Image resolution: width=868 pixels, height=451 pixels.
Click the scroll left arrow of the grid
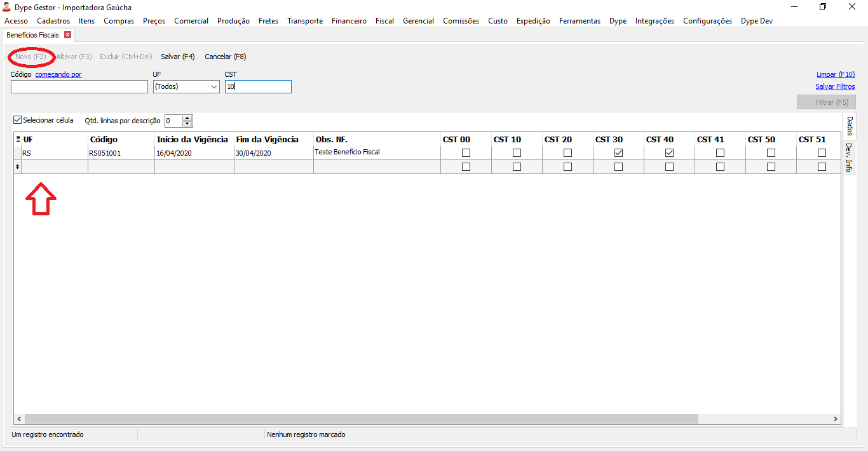(18, 419)
